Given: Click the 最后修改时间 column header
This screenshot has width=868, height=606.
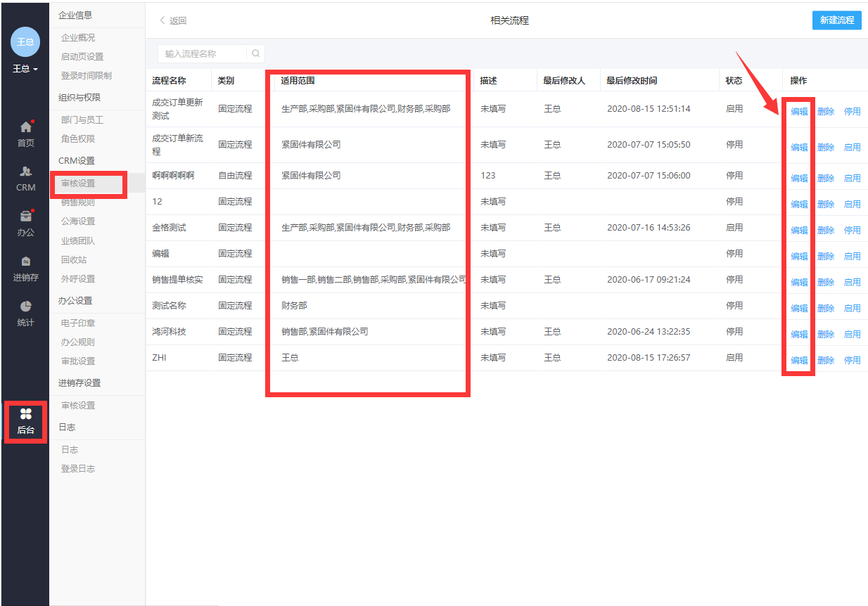Looking at the screenshot, I should point(632,81).
